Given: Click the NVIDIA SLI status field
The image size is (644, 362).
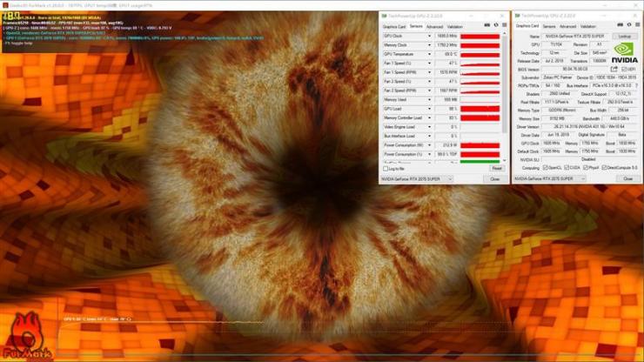Looking at the screenshot, I should pos(590,159).
